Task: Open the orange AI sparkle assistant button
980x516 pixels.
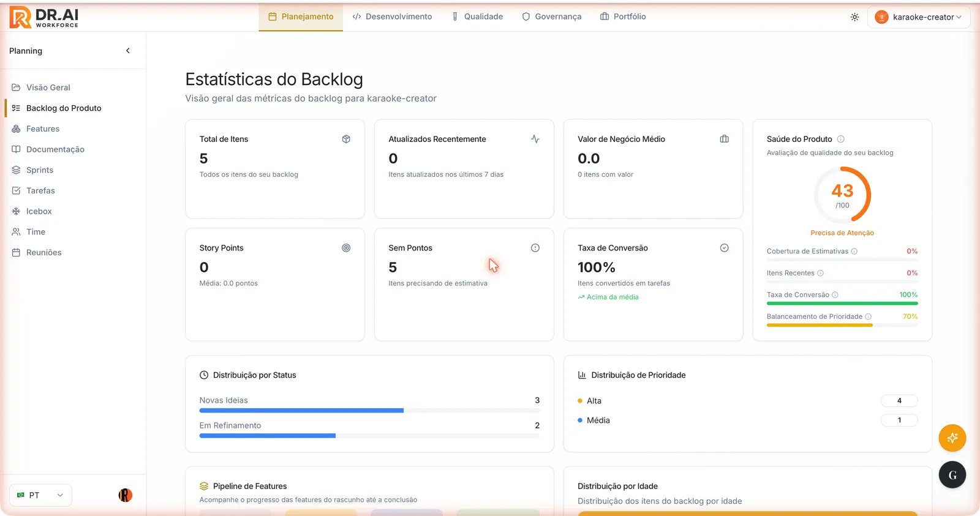Action: click(952, 438)
